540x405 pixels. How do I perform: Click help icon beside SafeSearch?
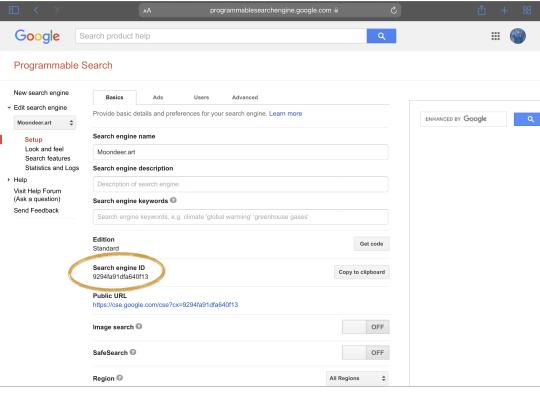[133, 352]
